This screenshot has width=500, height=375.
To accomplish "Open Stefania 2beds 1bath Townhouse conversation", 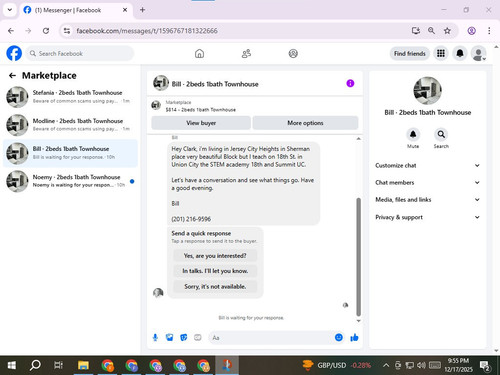I will (70, 97).
